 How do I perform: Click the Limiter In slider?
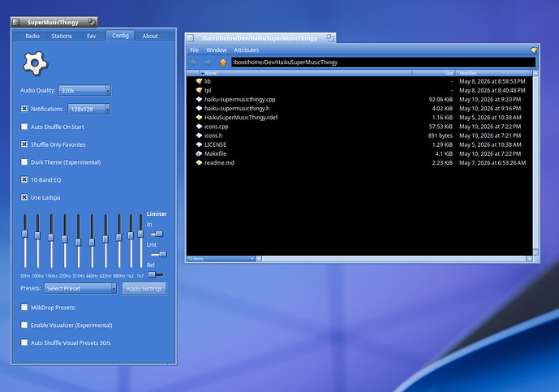tap(157, 234)
